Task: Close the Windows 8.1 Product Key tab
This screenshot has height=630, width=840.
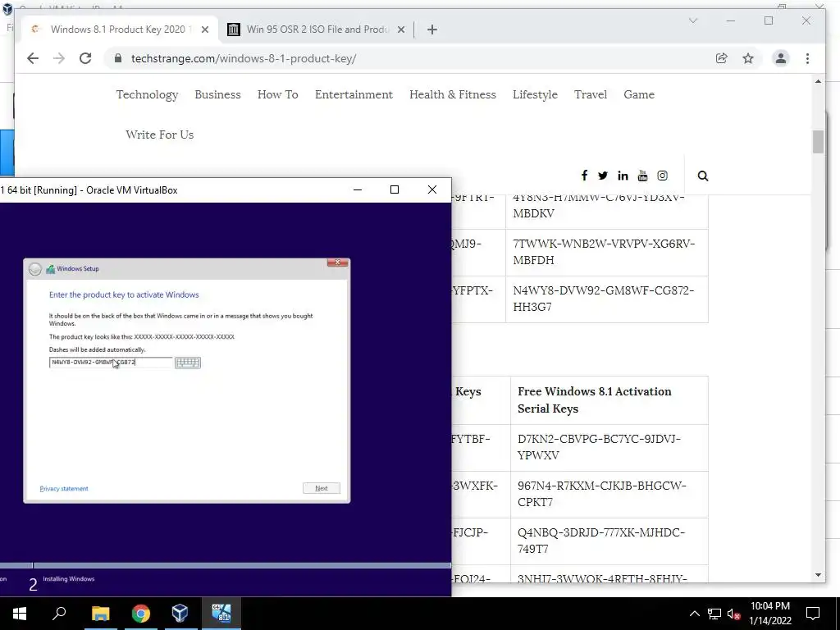Action: click(204, 30)
